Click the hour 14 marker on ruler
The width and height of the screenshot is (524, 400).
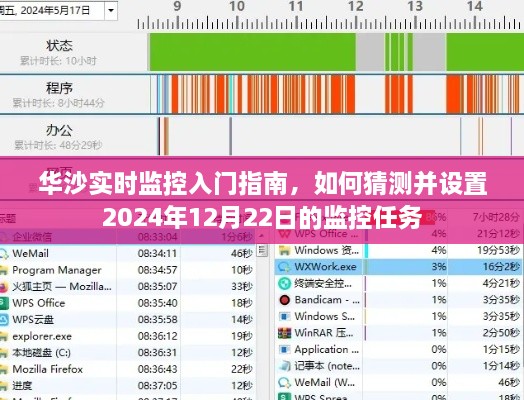pyautogui.click(x=474, y=6)
